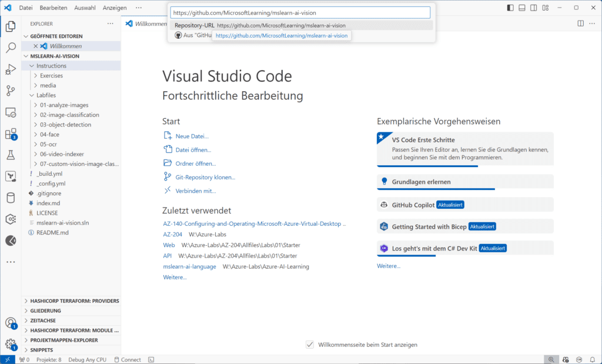Image resolution: width=602 pixels, height=364 pixels.
Task: Open the Testing flask view
Action: [x=11, y=155]
